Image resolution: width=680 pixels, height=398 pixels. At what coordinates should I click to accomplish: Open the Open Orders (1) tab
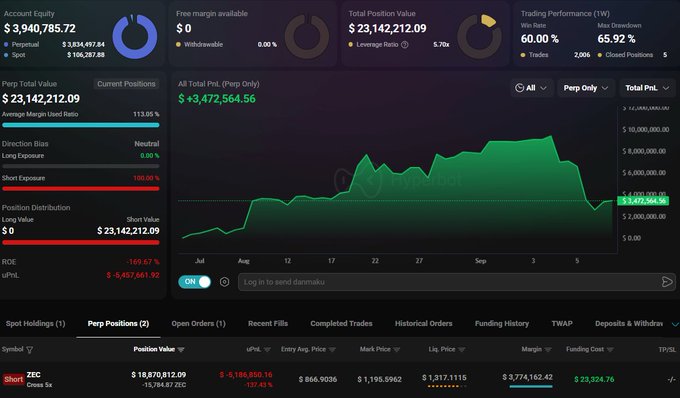pyautogui.click(x=199, y=323)
